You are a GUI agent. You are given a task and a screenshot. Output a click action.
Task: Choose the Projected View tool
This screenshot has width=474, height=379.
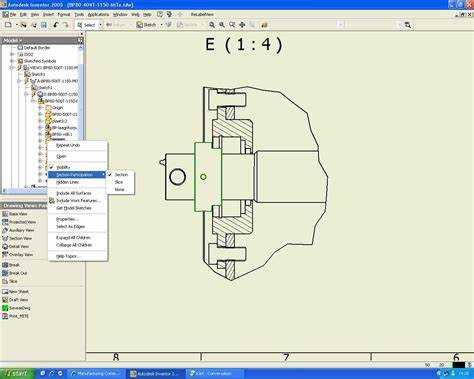(19, 222)
